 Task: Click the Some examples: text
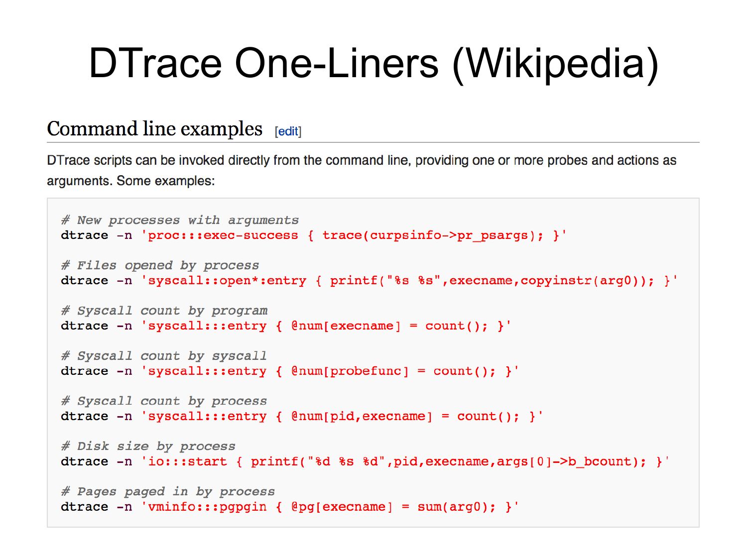point(166,181)
